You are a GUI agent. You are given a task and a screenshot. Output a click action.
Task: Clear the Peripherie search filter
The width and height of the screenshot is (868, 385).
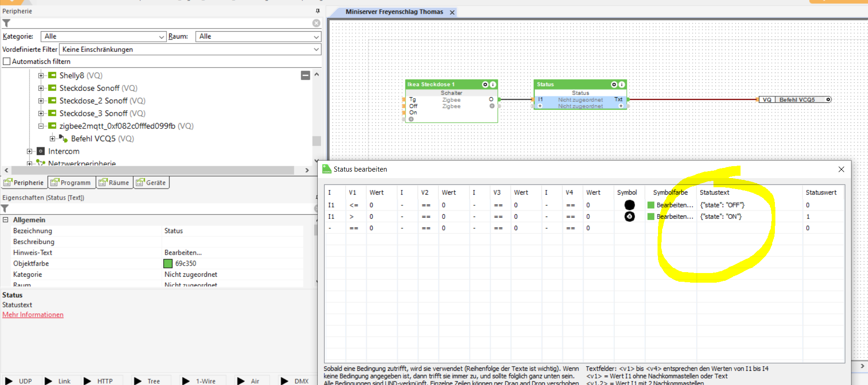[x=316, y=23]
